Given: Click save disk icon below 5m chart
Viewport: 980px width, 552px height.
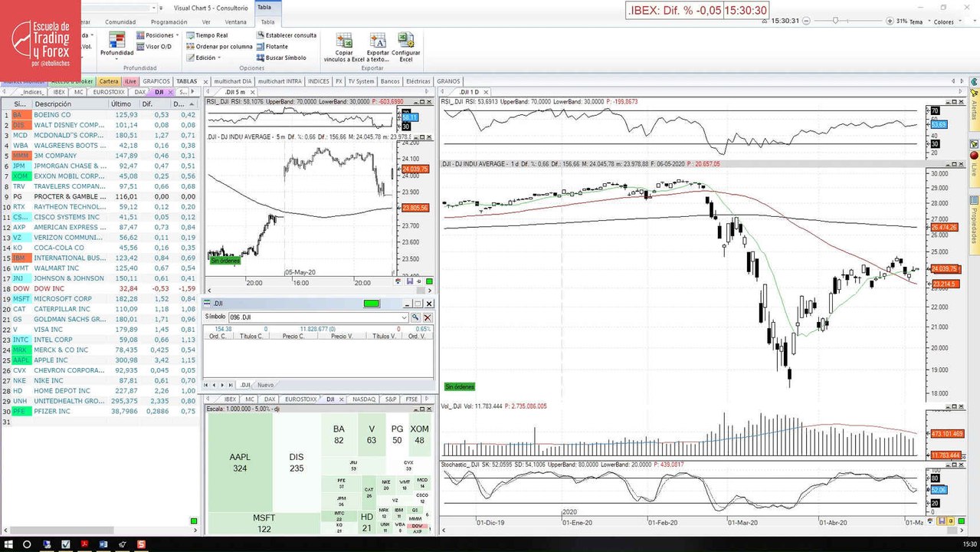Looking at the screenshot, I should pyautogui.click(x=409, y=281).
